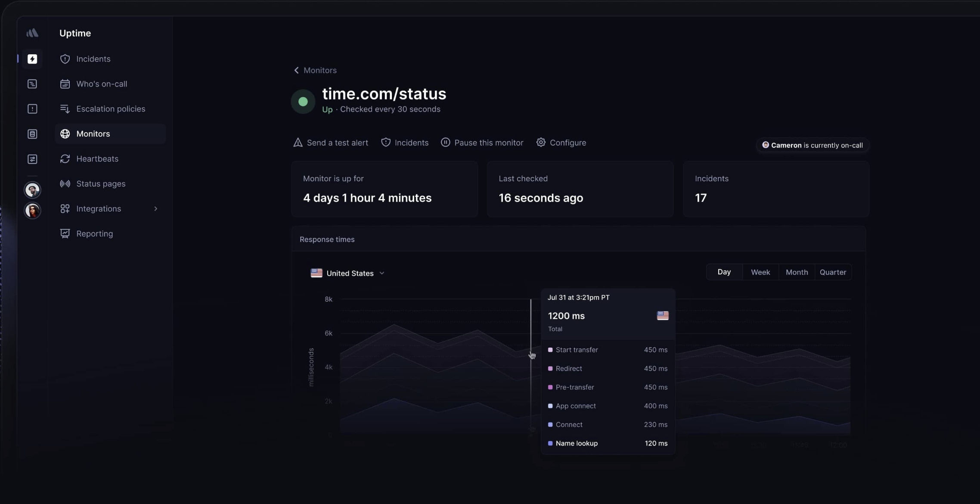Open Reporting from the sidebar

click(x=94, y=233)
